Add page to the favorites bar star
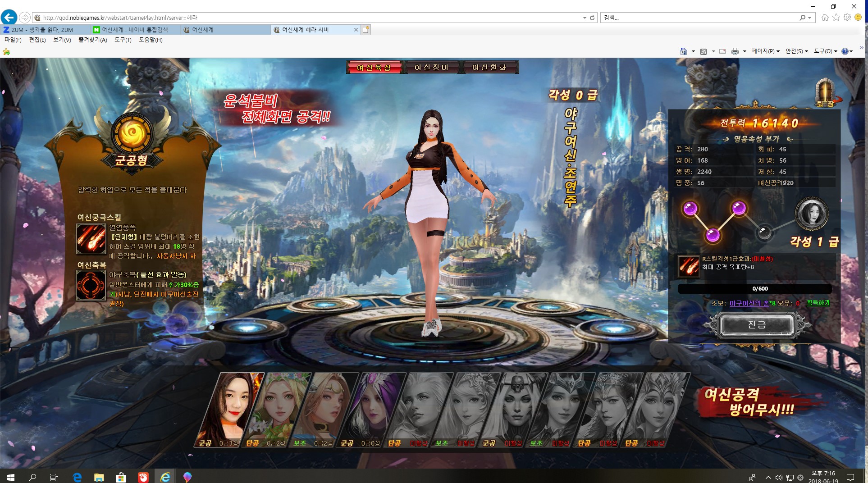868x483 pixels. 6,52
